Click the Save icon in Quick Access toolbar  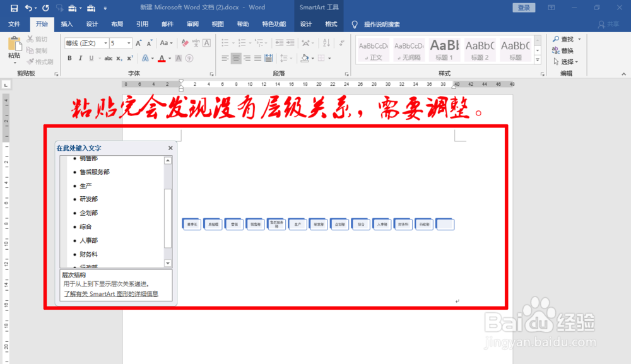pyautogui.click(x=15, y=8)
